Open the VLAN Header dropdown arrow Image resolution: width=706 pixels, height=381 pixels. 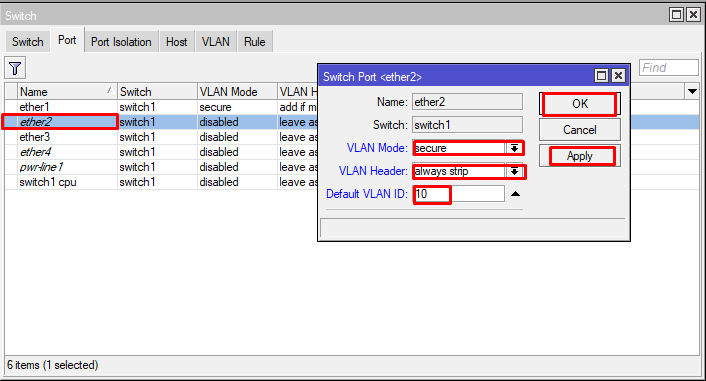point(514,172)
